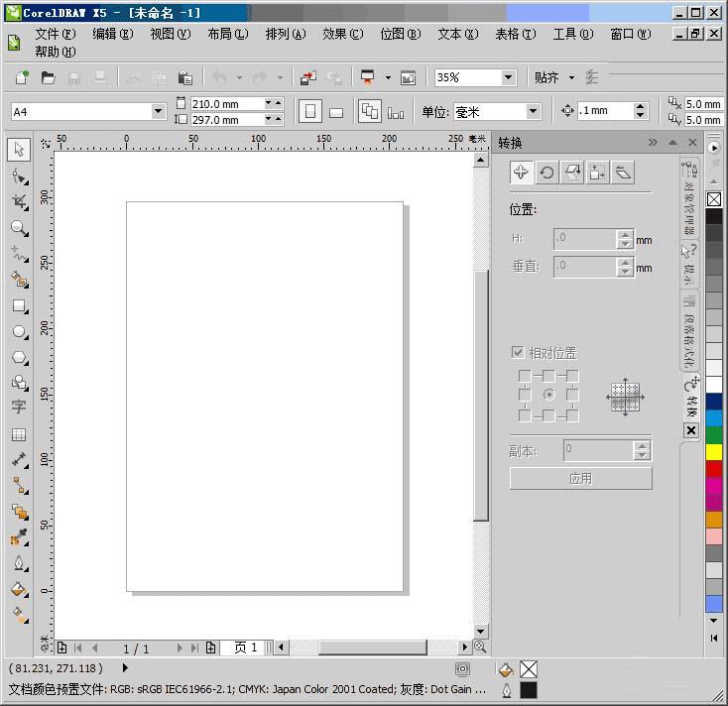Open the 效果 menu

pyautogui.click(x=342, y=34)
